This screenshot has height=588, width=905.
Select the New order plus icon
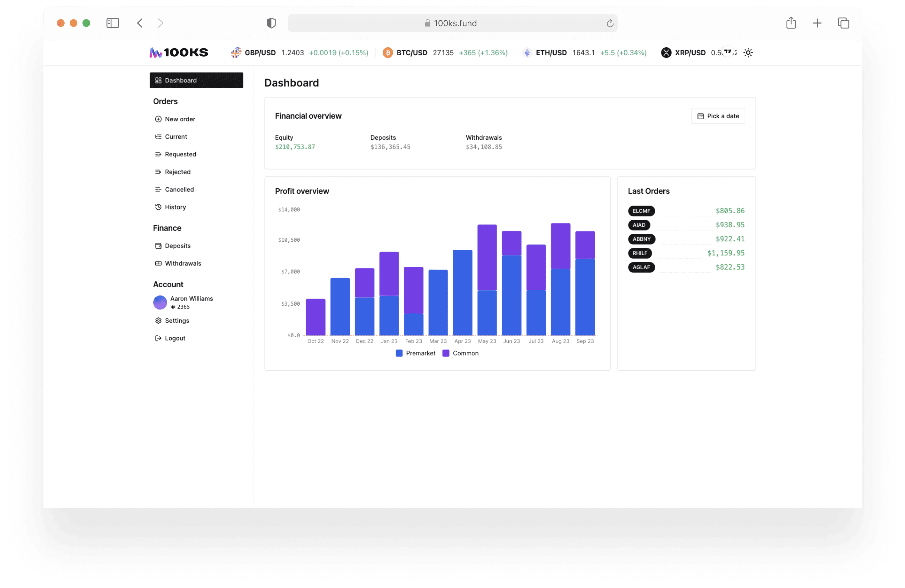159,119
